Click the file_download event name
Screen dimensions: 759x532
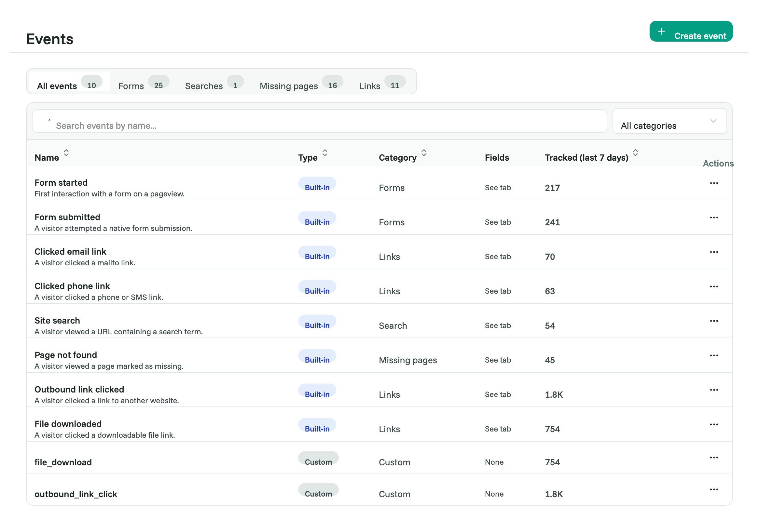click(63, 462)
